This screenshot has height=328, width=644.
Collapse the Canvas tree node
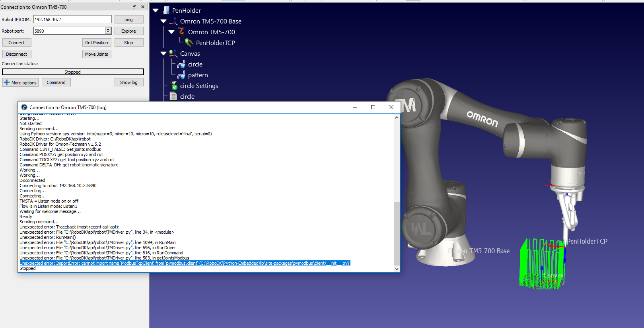[163, 53]
